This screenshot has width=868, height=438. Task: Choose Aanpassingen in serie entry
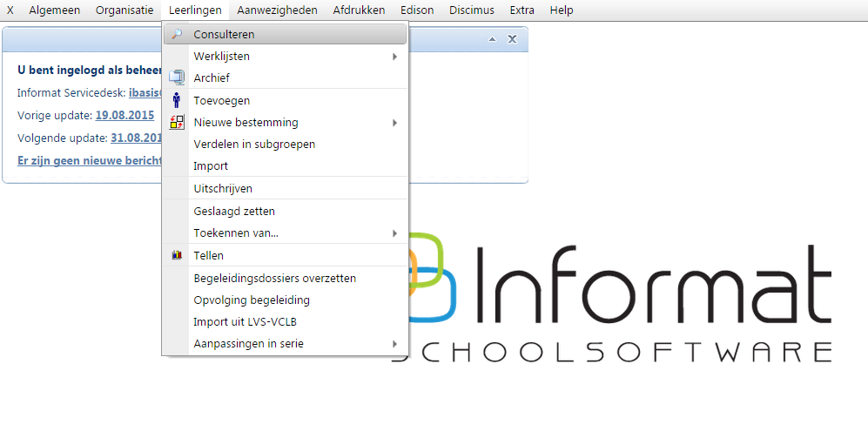[x=285, y=344]
